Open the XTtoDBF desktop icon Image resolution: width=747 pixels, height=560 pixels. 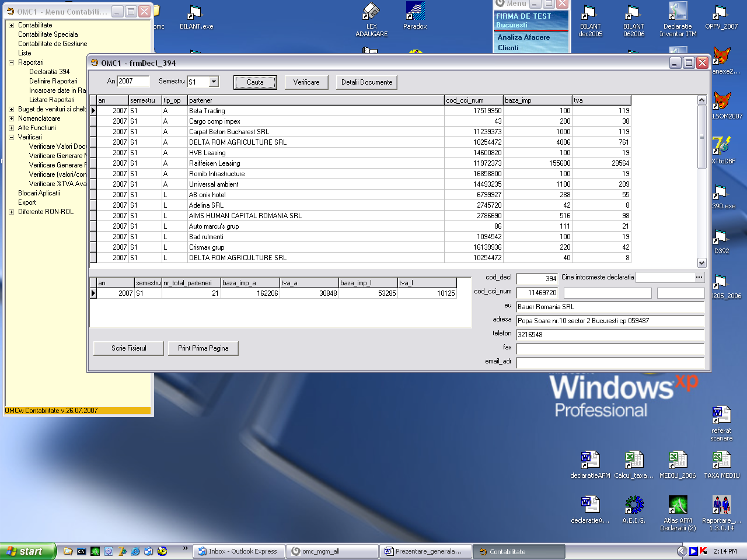(x=722, y=149)
